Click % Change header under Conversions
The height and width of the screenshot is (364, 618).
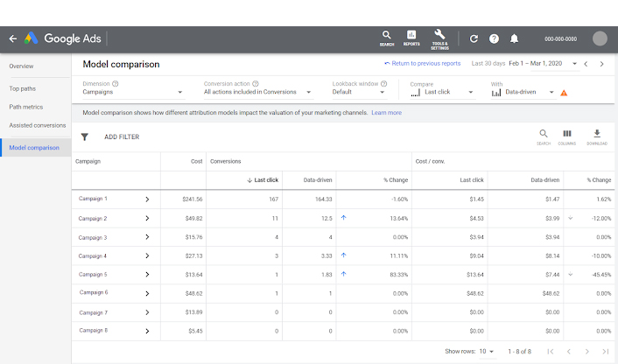pos(396,180)
